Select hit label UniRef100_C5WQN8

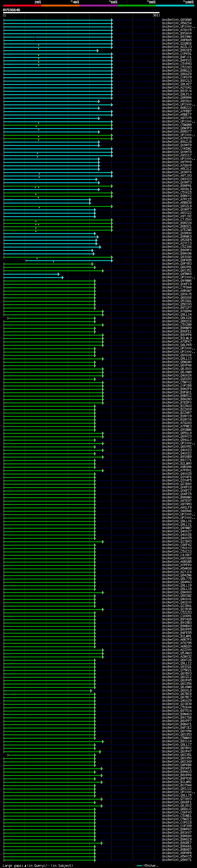(177, 125)
